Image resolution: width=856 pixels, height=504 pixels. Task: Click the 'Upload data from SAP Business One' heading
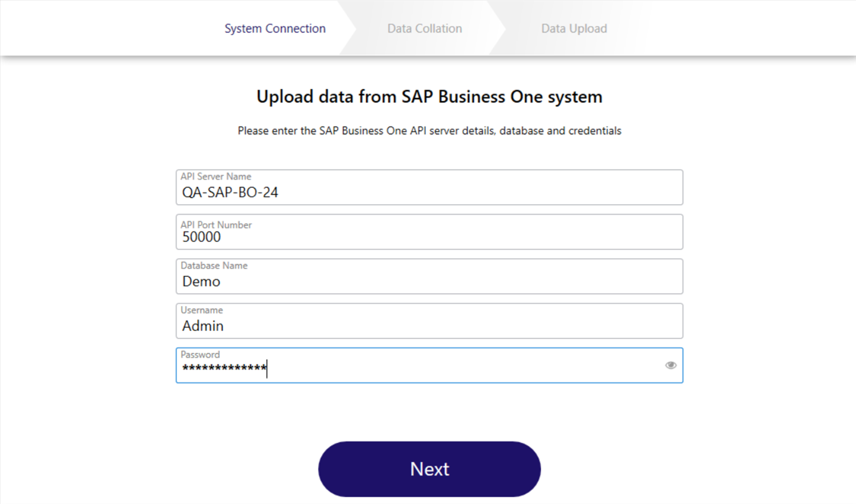[429, 97]
